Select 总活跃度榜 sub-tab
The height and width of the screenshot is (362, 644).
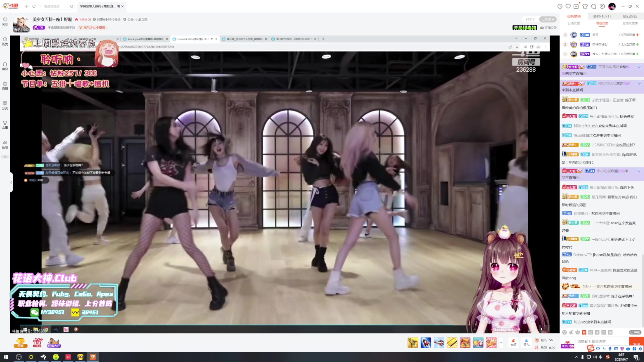pos(630,23)
